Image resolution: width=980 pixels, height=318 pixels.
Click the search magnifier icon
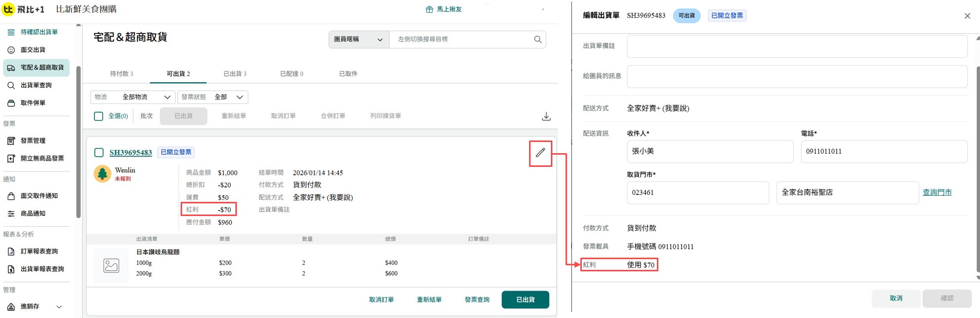537,40
